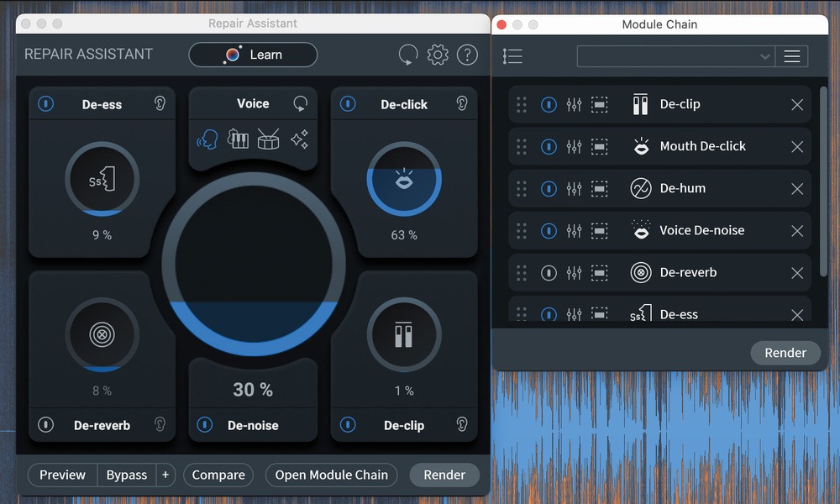Solo listen to De-clip via ear icon
Viewport: 840px width, 504px height.
pyautogui.click(x=462, y=425)
